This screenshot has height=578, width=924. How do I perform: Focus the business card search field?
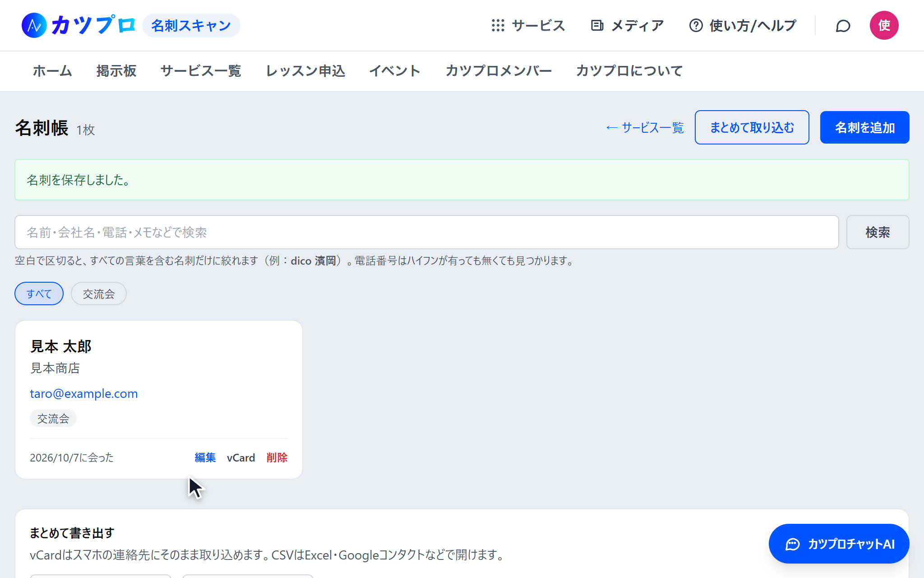pyautogui.click(x=426, y=232)
